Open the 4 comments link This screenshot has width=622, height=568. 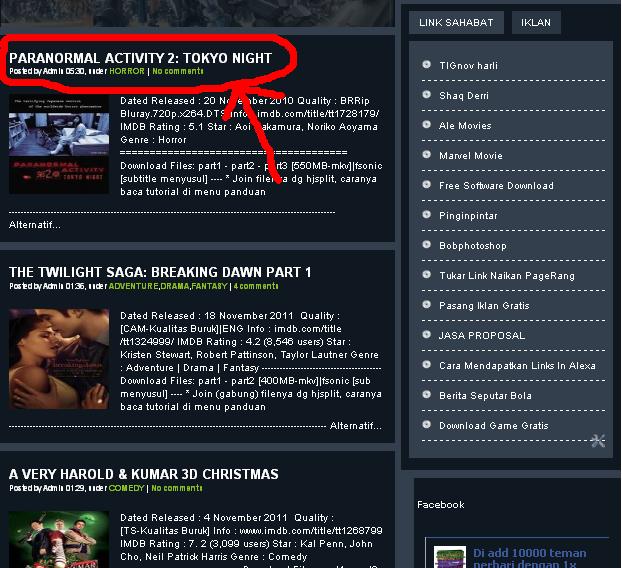pyautogui.click(x=256, y=286)
